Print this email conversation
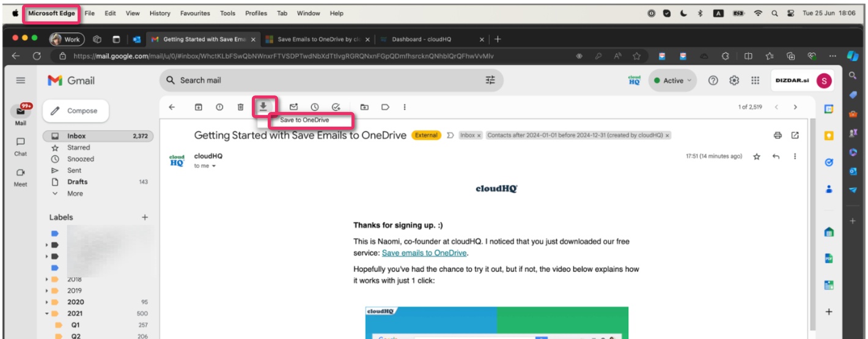The width and height of the screenshot is (868, 339). [x=778, y=135]
